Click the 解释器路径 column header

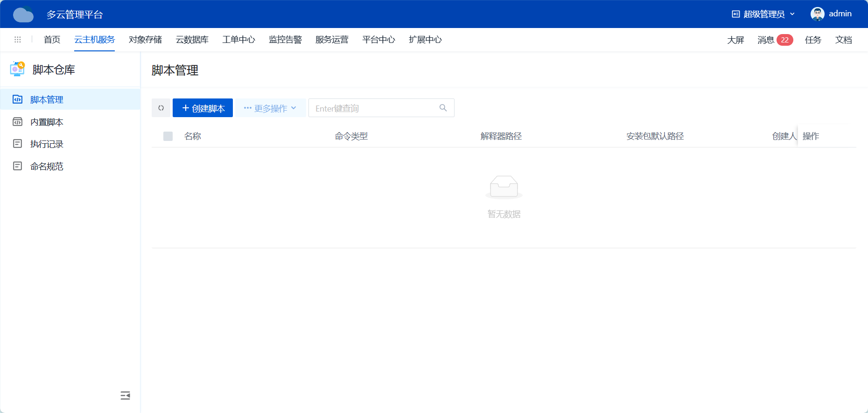pos(501,136)
